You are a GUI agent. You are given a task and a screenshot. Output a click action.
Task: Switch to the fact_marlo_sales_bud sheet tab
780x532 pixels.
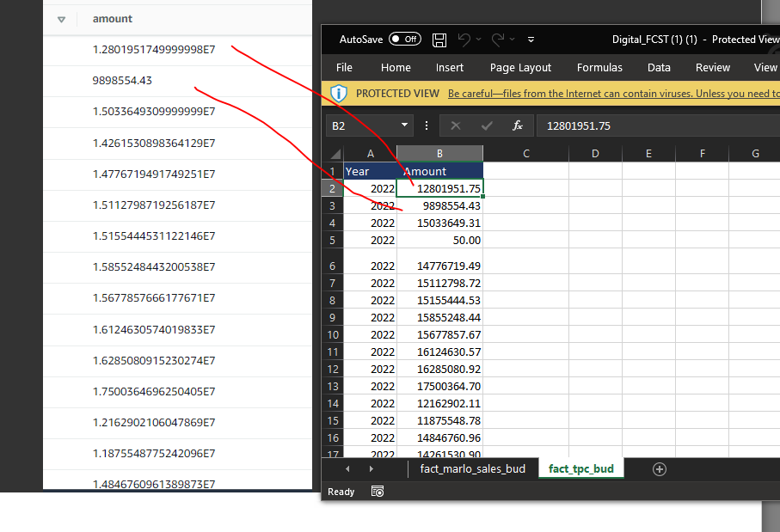click(x=473, y=469)
